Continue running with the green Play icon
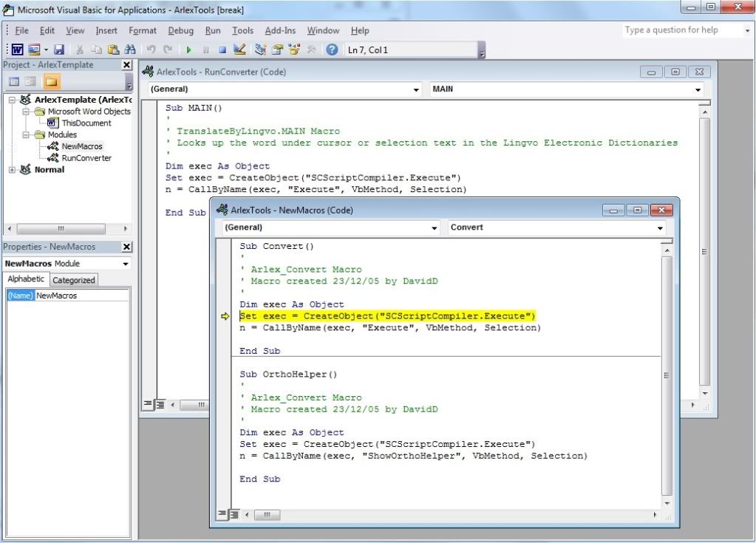Viewport: 756px width, 543px height. [x=188, y=49]
